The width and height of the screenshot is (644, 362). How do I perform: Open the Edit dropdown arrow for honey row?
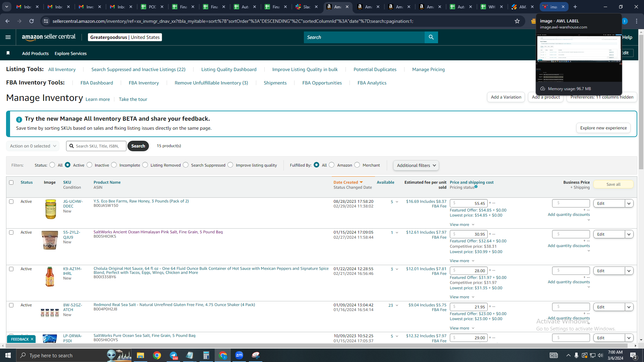(629, 203)
